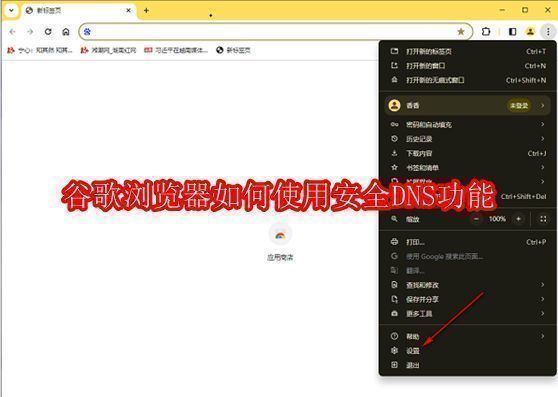Click the star icon beside 书签和清单

coord(394,168)
